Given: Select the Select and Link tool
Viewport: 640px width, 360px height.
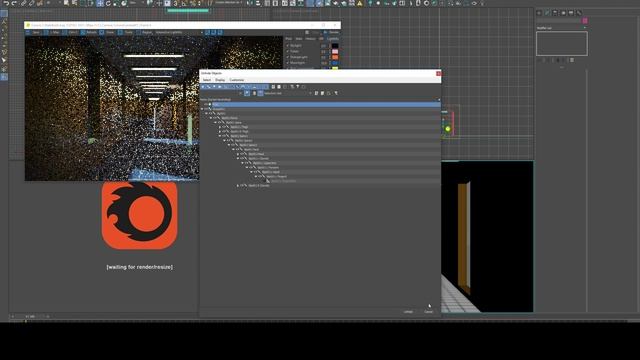Looking at the screenshot, I should point(24,3).
